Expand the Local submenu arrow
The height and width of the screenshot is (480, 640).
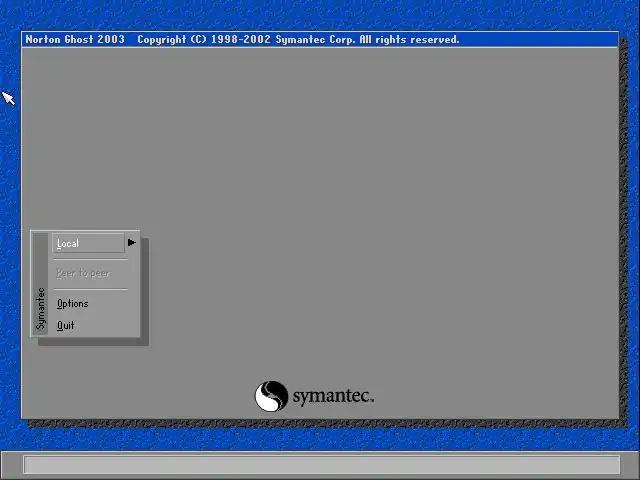131,242
